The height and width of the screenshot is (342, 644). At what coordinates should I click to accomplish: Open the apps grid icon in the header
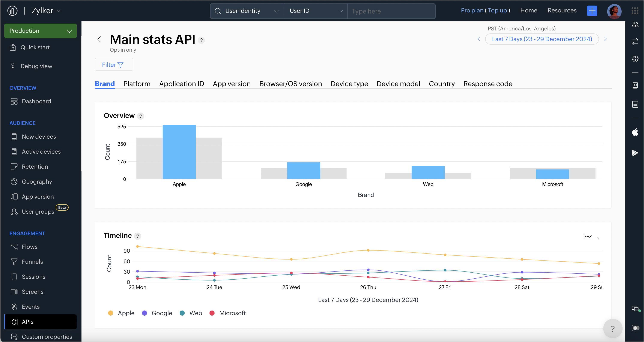click(635, 10)
